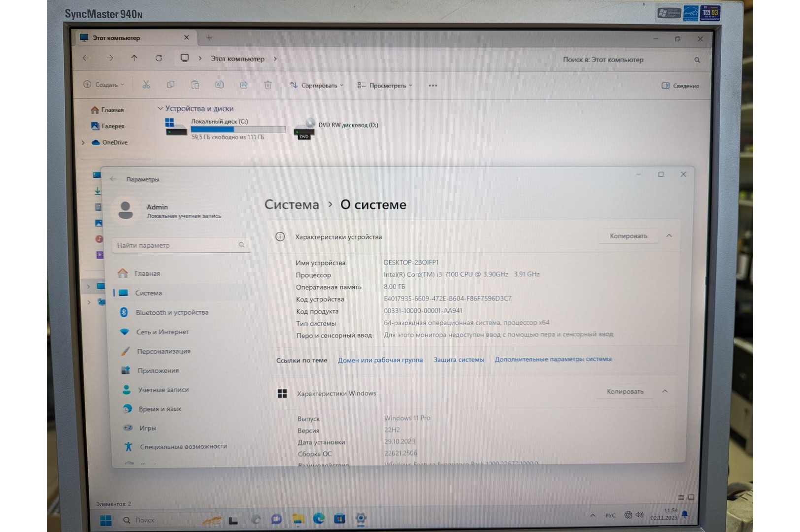Show hidden tray icons chevron
Screen dimensions: 800x532
593,515
